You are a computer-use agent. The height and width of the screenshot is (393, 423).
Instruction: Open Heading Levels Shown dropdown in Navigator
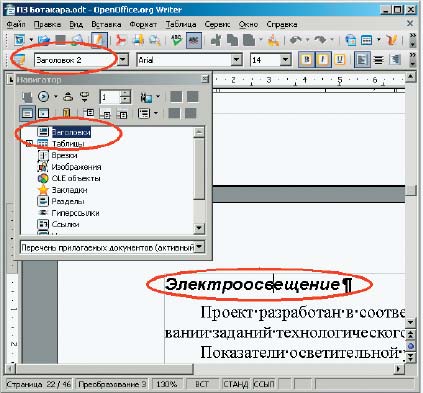(x=155, y=114)
